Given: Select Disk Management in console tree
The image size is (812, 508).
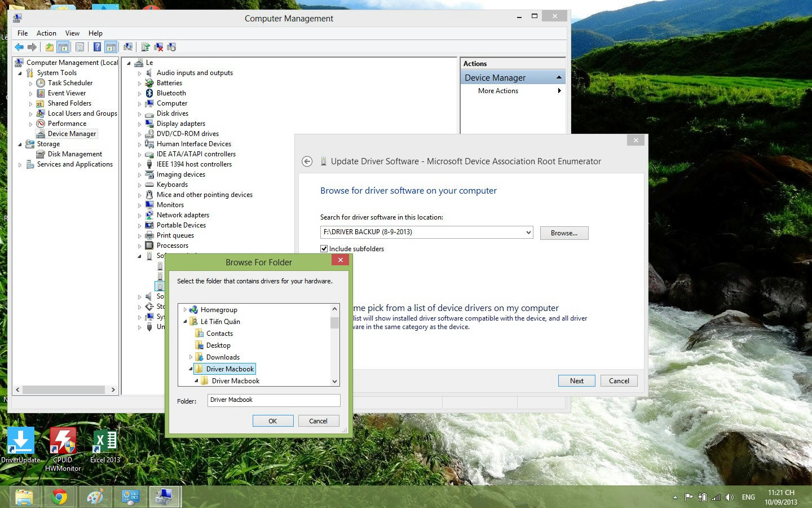Looking at the screenshot, I should click(x=75, y=154).
